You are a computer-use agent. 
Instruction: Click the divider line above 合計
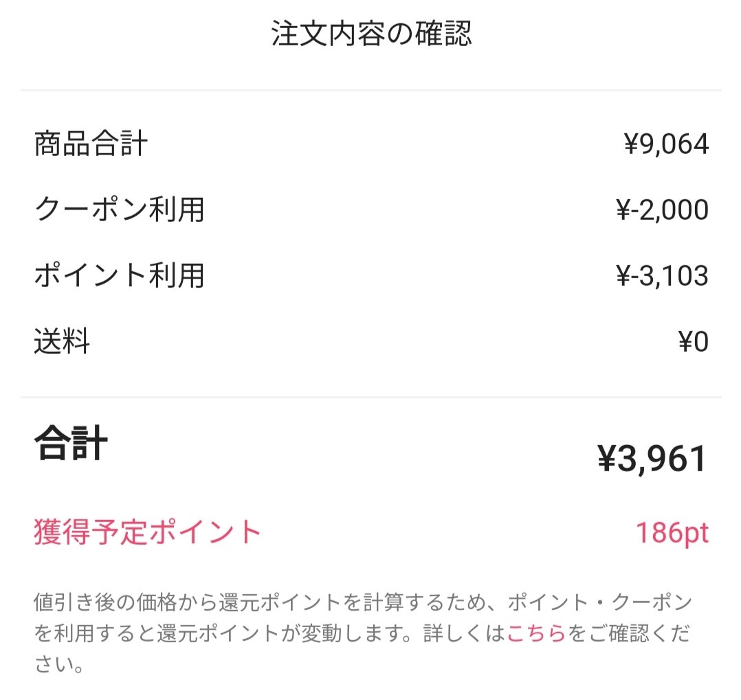(x=371, y=397)
